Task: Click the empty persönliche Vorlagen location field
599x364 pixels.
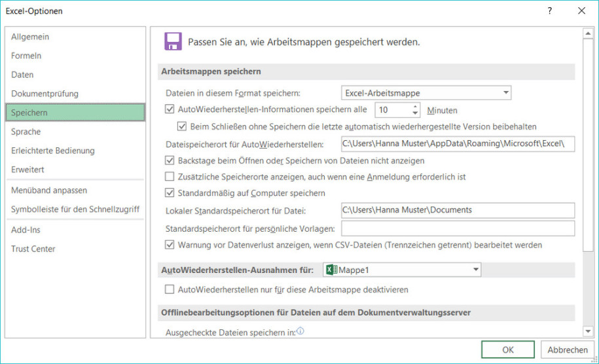Action: pyautogui.click(x=458, y=228)
